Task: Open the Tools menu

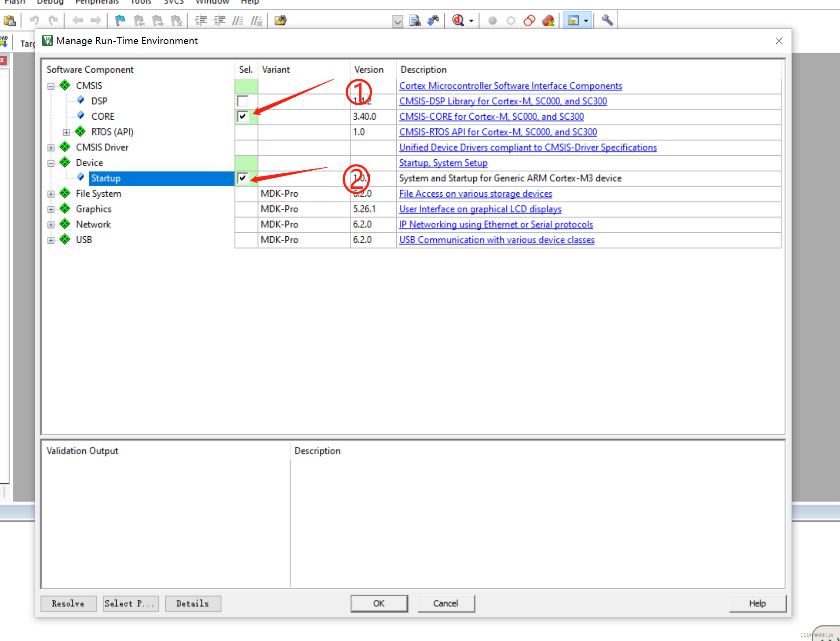Action: 141,2
